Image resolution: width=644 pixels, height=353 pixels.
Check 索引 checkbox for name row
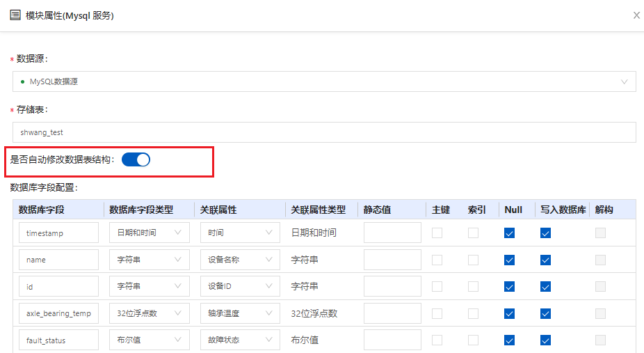[x=473, y=260]
